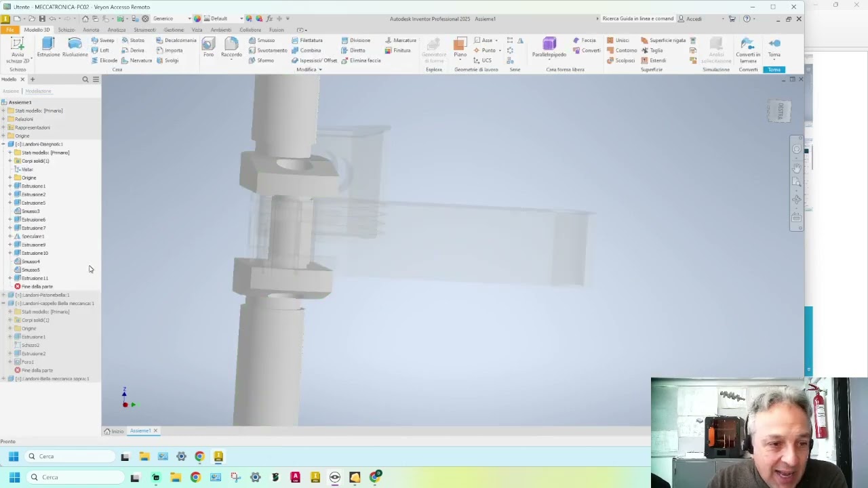Expand the Landoni-Pistonebella:1 component

[3, 295]
